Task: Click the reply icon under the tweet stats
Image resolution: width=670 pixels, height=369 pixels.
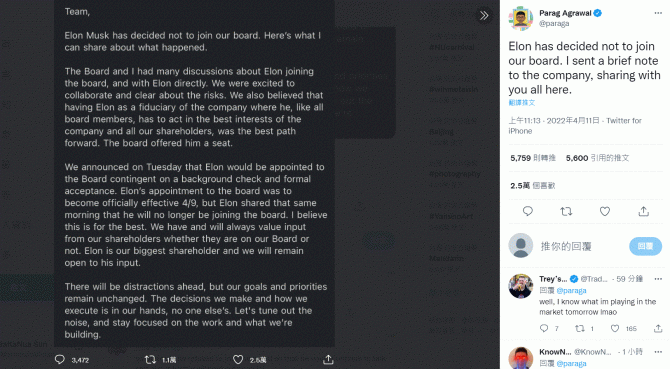Action: [x=528, y=211]
